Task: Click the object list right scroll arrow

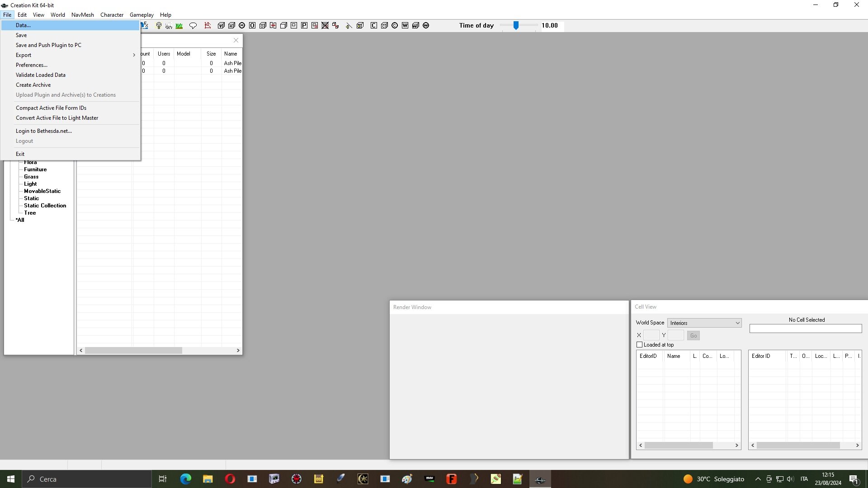Action: pyautogui.click(x=238, y=351)
